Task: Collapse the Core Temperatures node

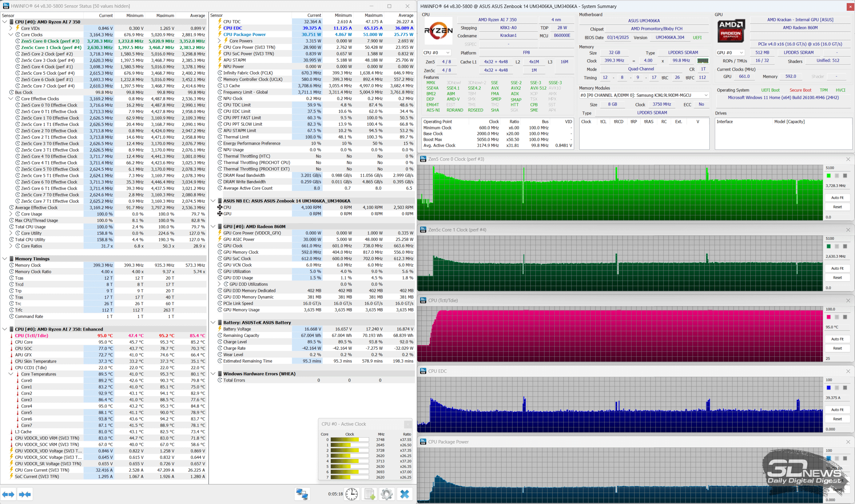Action: click(11, 374)
